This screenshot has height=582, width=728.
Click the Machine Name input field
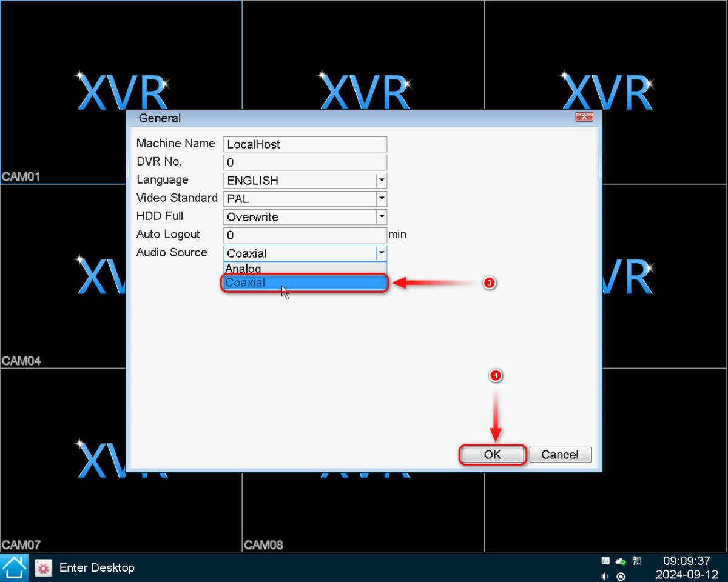(x=305, y=144)
